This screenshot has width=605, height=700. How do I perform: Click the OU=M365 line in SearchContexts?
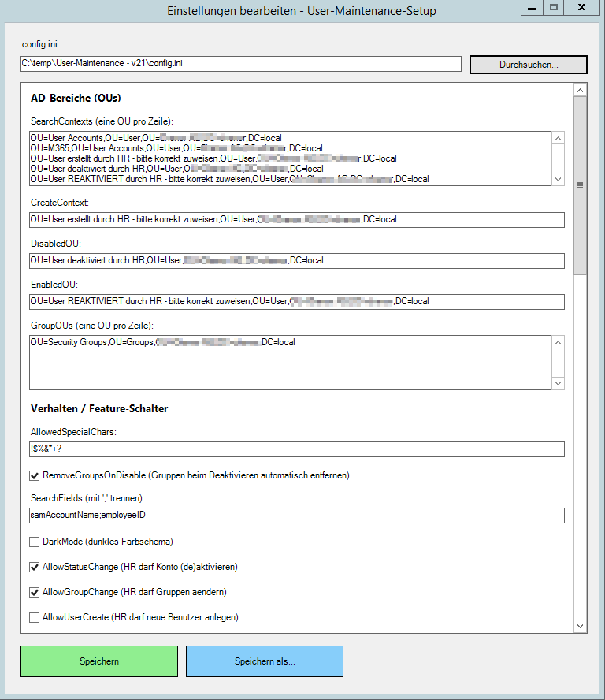click(x=176, y=148)
